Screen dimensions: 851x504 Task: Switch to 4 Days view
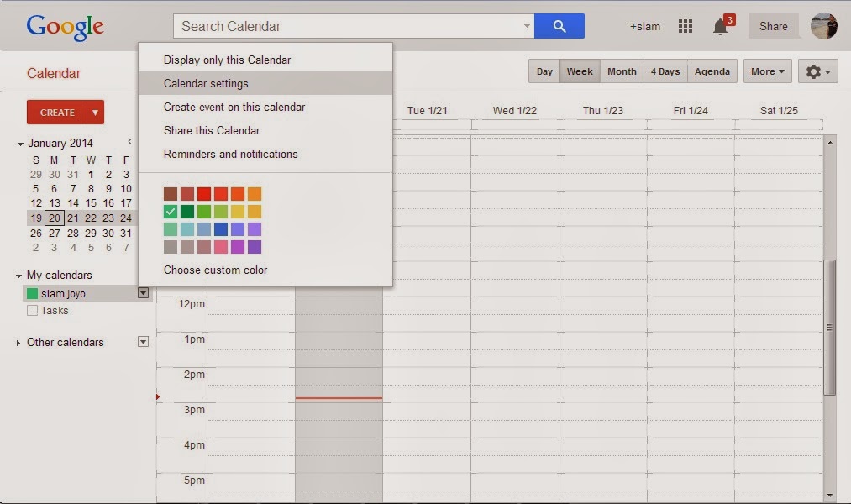(665, 71)
